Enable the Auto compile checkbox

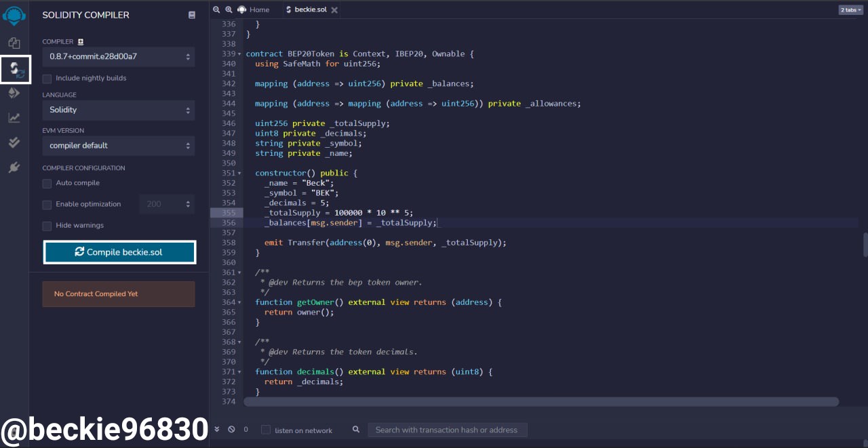[x=47, y=184]
